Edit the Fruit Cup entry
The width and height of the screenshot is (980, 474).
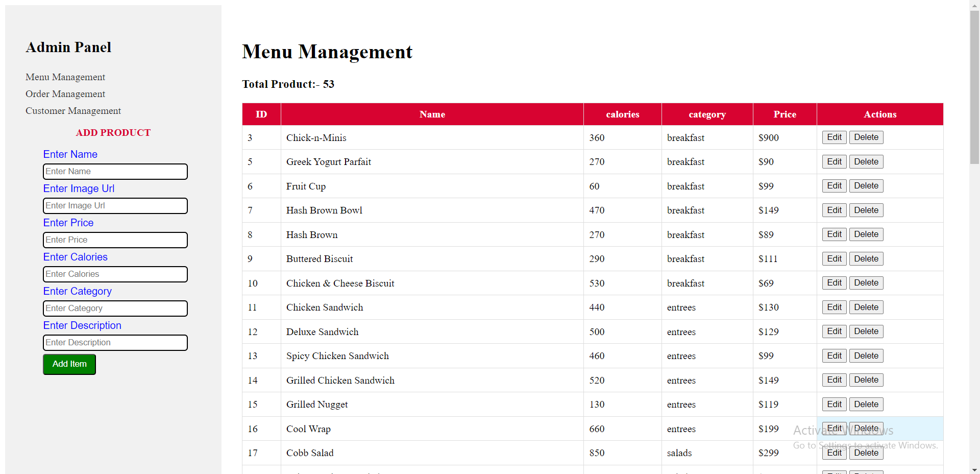(x=834, y=186)
